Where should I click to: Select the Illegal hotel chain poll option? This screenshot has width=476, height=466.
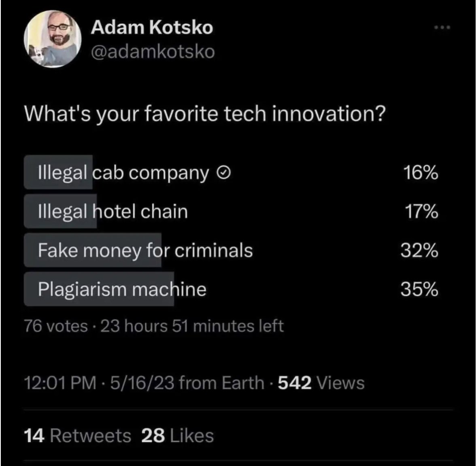click(x=113, y=212)
